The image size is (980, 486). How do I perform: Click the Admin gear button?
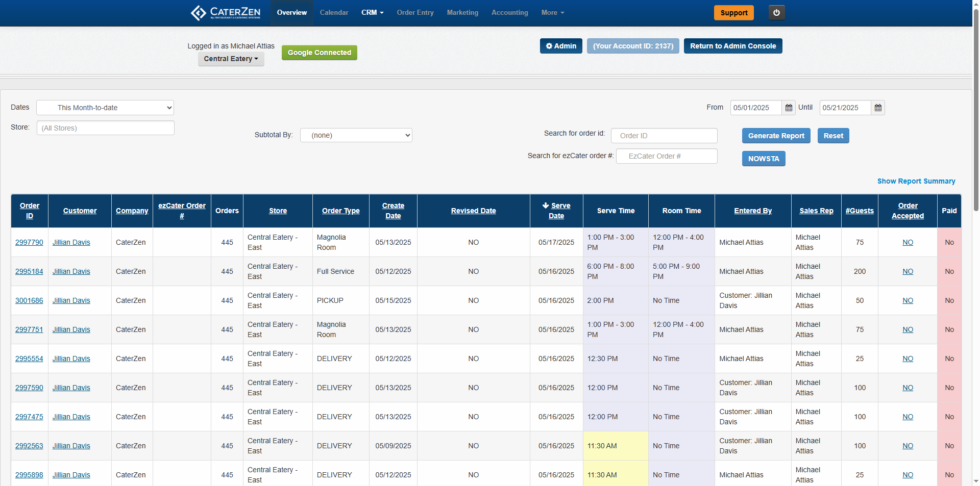[561, 46]
